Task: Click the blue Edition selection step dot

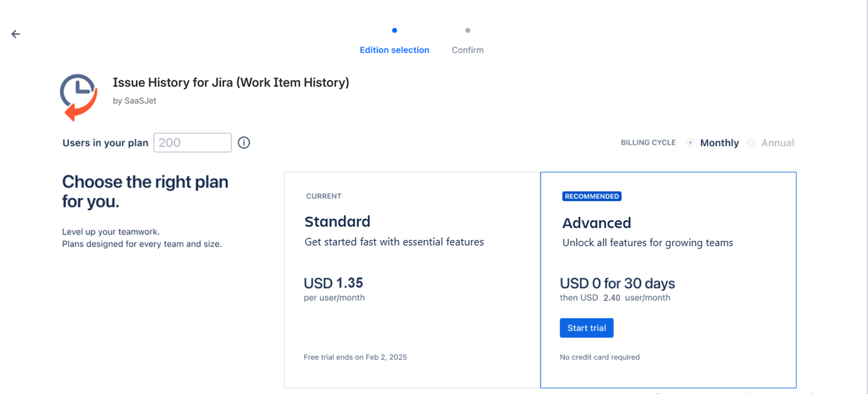Action: tap(394, 30)
